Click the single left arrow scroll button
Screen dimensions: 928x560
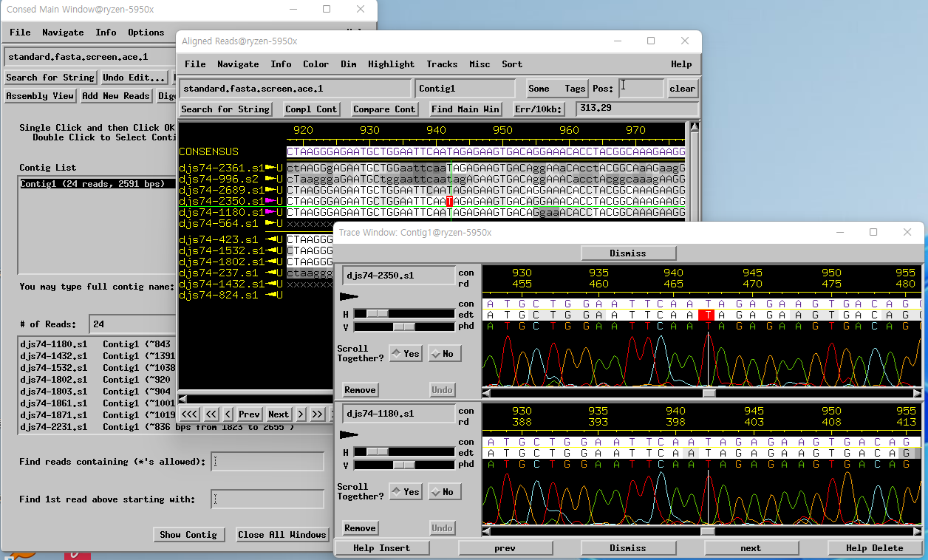228,414
